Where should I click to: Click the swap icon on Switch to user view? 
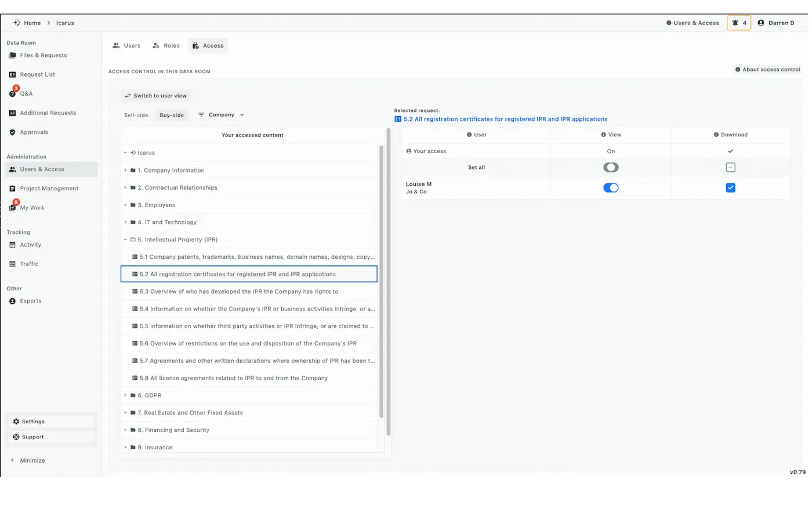(128, 96)
